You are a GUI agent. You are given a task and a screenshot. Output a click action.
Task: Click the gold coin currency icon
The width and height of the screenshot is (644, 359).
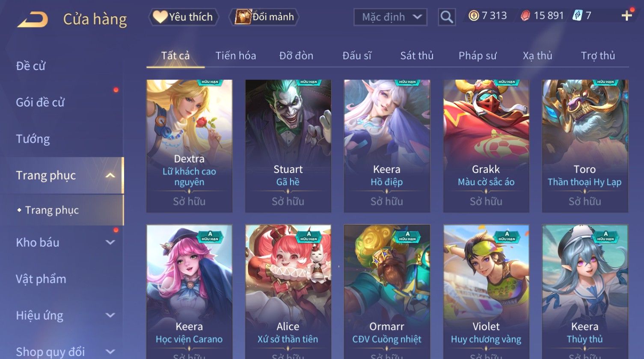coord(474,16)
